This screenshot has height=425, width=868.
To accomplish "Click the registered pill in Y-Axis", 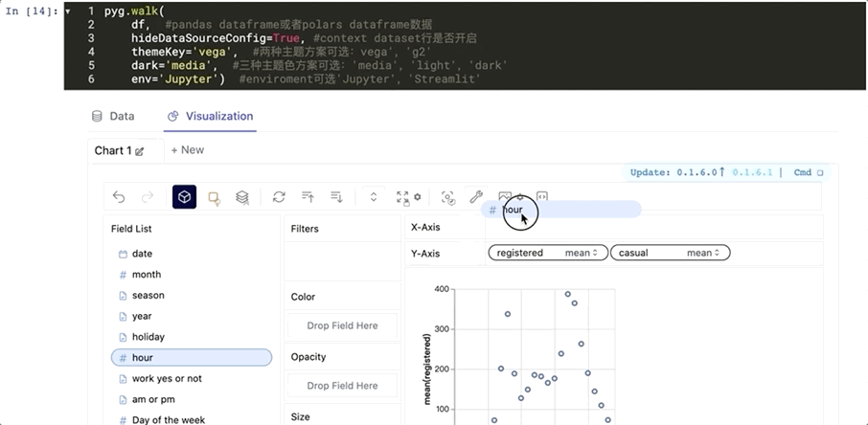I will [548, 253].
